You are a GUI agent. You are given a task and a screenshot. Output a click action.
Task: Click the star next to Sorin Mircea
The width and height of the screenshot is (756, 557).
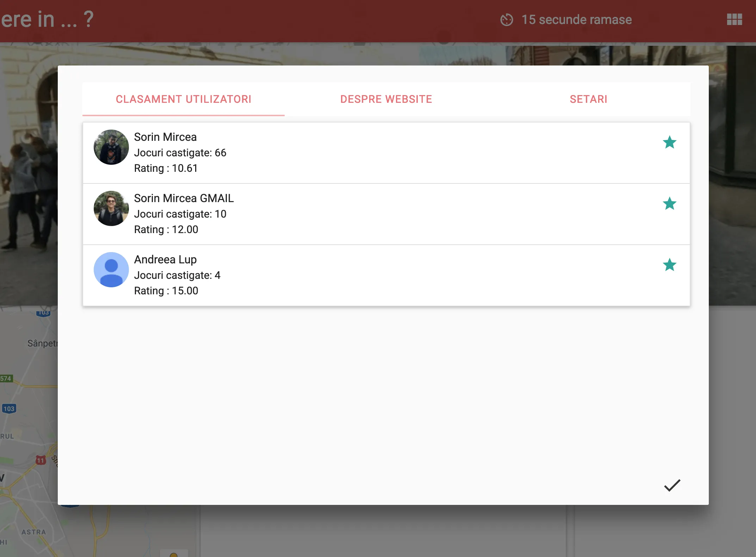[x=669, y=143]
